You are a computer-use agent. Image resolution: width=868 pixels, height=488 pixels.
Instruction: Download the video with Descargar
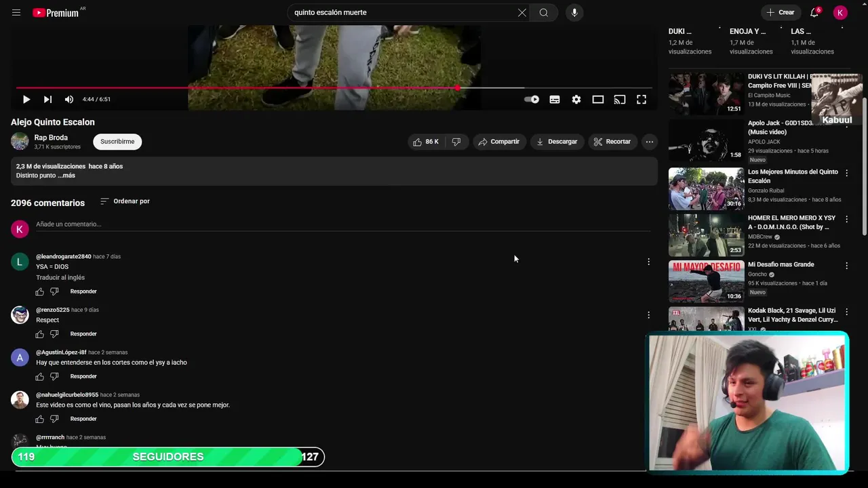tap(557, 142)
